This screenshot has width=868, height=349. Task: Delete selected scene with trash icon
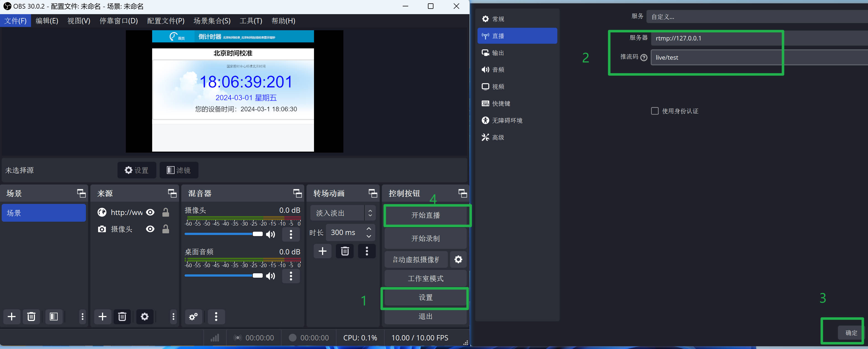(31, 317)
